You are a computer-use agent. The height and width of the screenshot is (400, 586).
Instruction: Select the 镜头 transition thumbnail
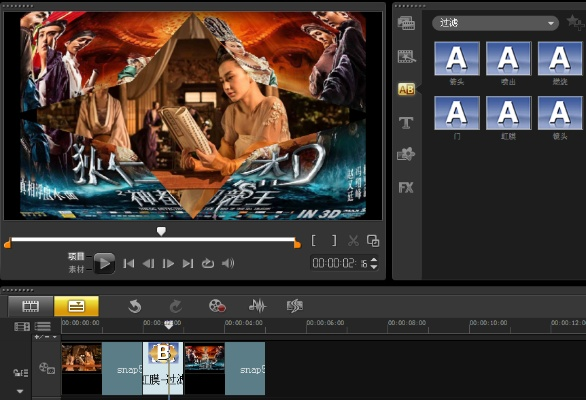coord(560,113)
